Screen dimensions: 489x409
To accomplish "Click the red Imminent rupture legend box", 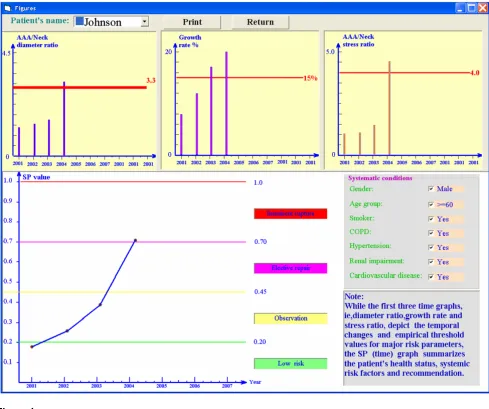I will pyautogui.click(x=290, y=214).
